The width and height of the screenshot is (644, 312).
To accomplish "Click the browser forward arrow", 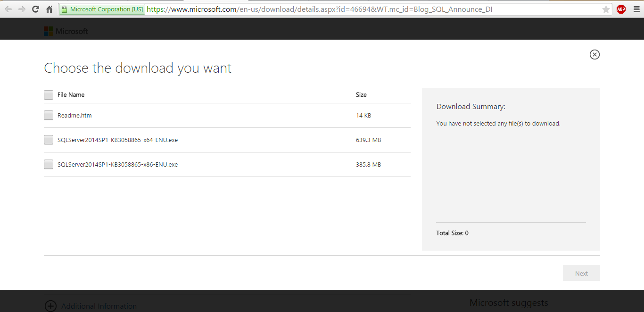I will 22,9.
